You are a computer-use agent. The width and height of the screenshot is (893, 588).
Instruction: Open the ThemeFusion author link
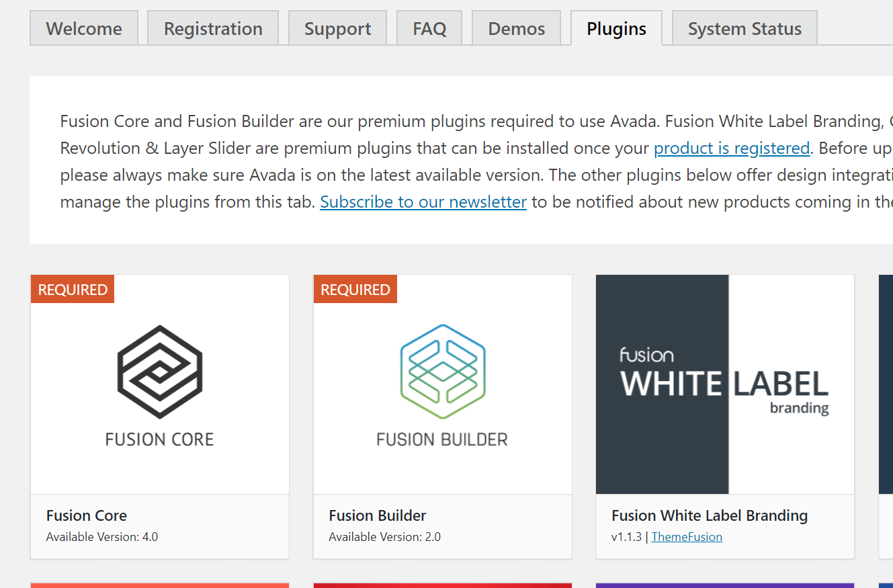[687, 537]
